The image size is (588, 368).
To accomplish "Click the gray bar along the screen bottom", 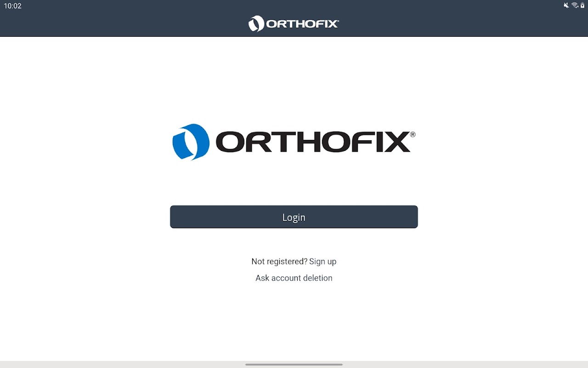I will tap(294, 364).
